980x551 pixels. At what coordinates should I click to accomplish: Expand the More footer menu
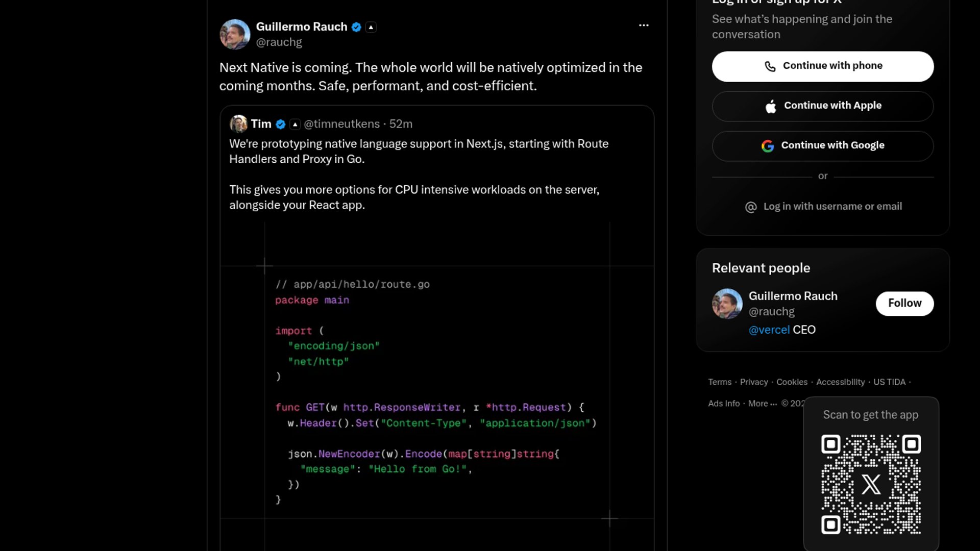pyautogui.click(x=762, y=404)
